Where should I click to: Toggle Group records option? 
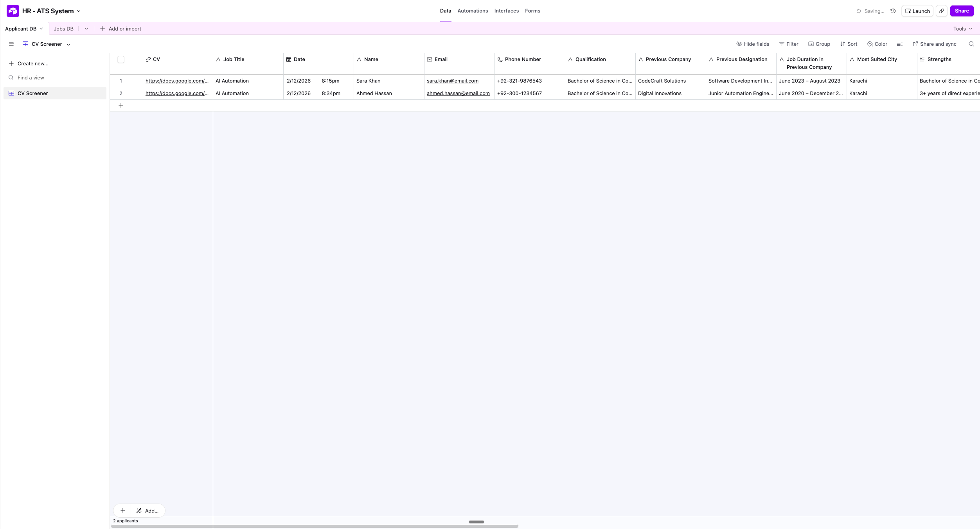click(x=819, y=44)
